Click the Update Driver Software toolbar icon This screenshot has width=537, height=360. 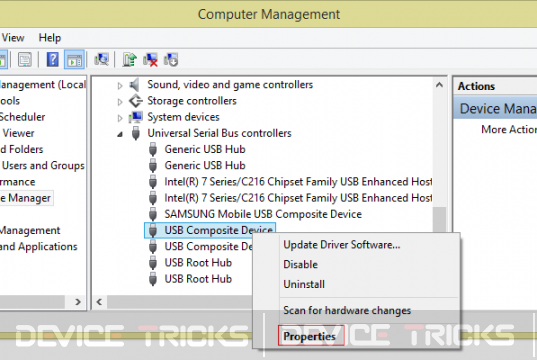(x=129, y=60)
